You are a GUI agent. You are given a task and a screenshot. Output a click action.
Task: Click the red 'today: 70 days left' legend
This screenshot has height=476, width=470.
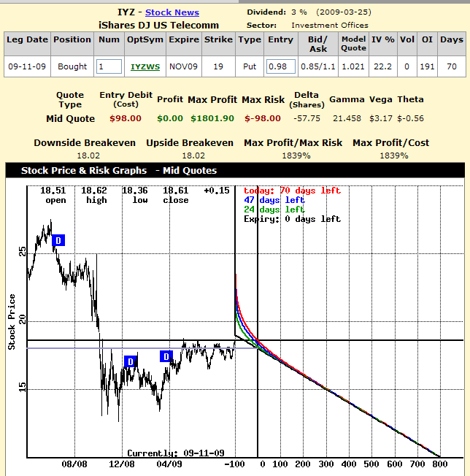[x=292, y=191]
